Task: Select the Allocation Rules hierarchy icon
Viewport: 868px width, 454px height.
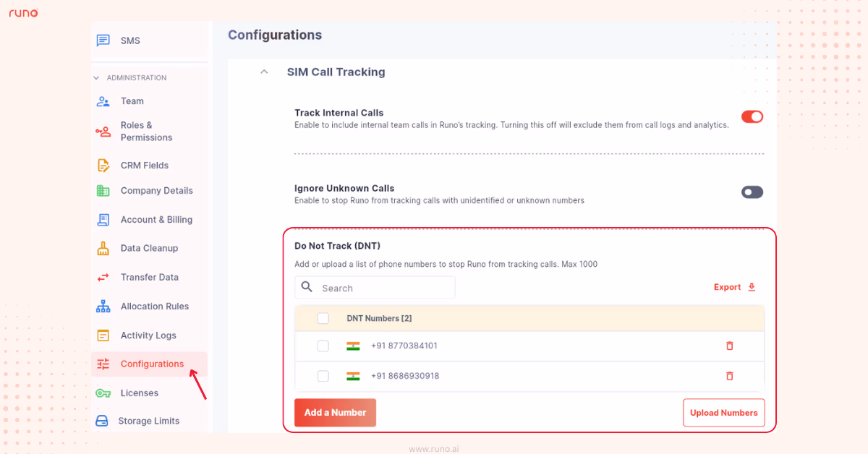Action: (x=102, y=306)
